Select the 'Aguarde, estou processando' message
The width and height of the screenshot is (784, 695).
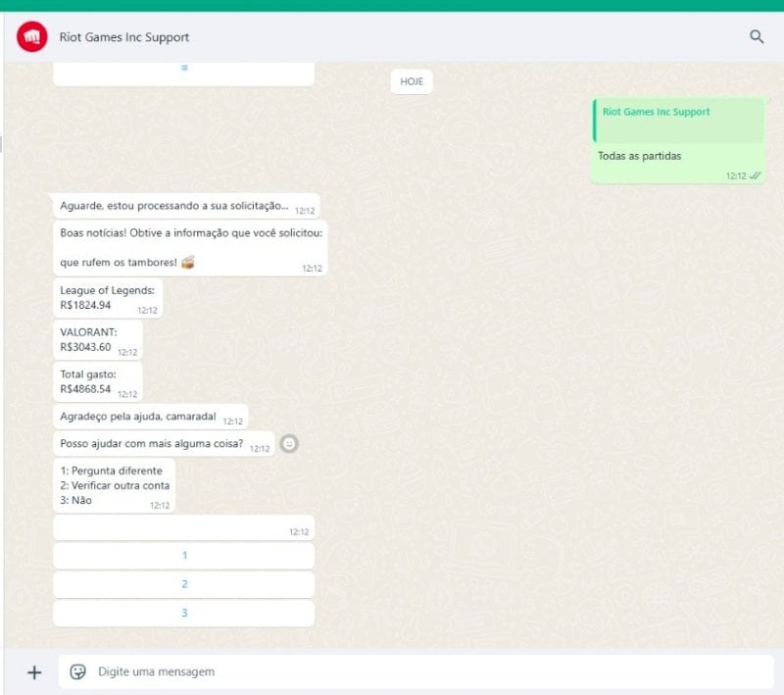click(x=186, y=206)
